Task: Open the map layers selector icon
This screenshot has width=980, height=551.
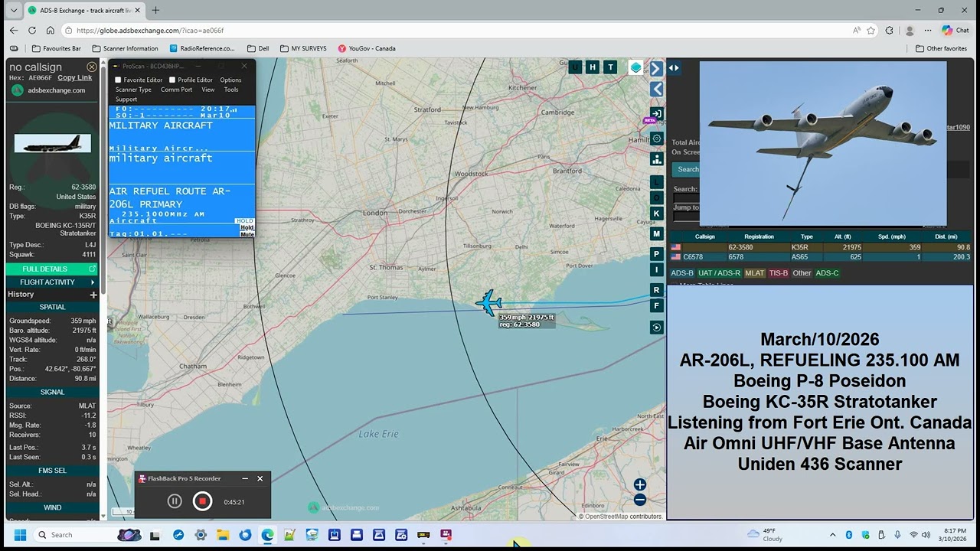Action: (635, 67)
